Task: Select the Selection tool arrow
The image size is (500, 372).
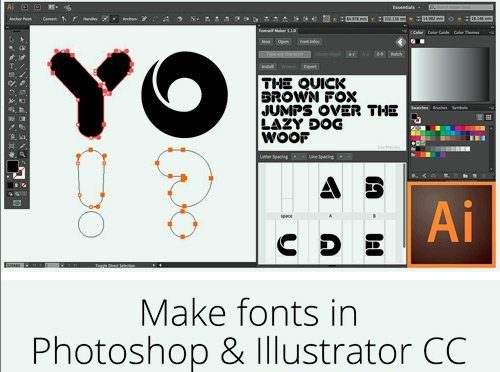Action: click(12, 39)
